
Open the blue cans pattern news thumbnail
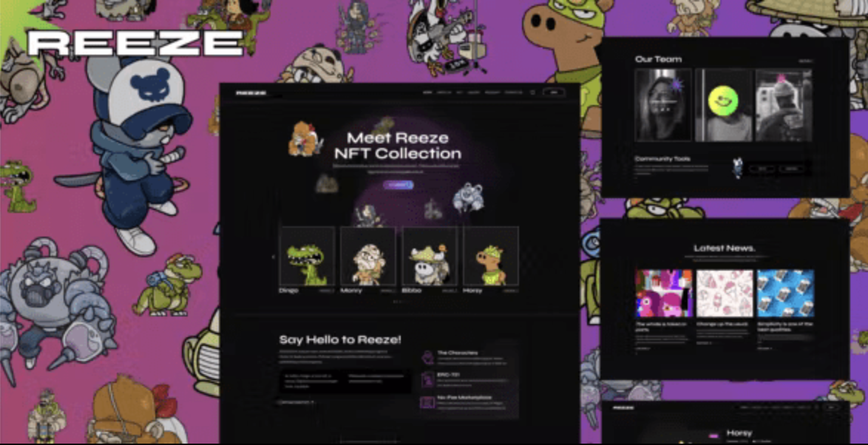(785, 293)
